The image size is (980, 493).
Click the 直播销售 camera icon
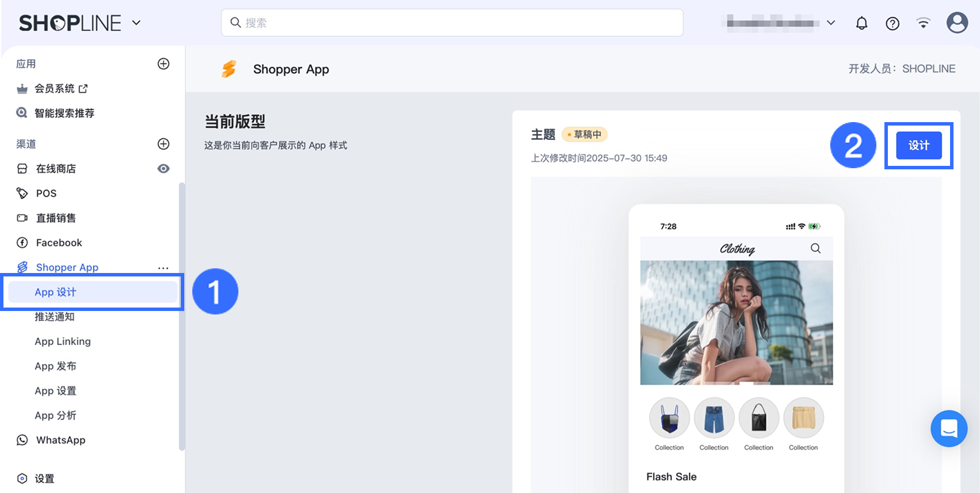tap(22, 218)
